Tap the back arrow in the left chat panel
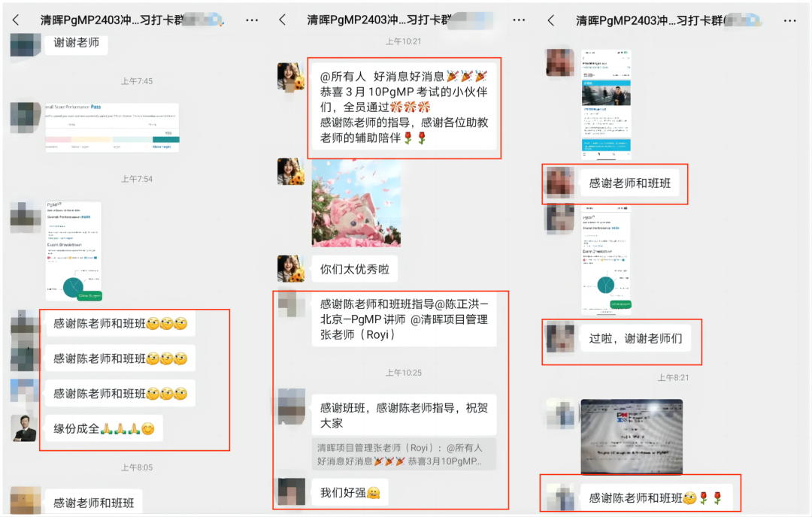 tap(16, 20)
